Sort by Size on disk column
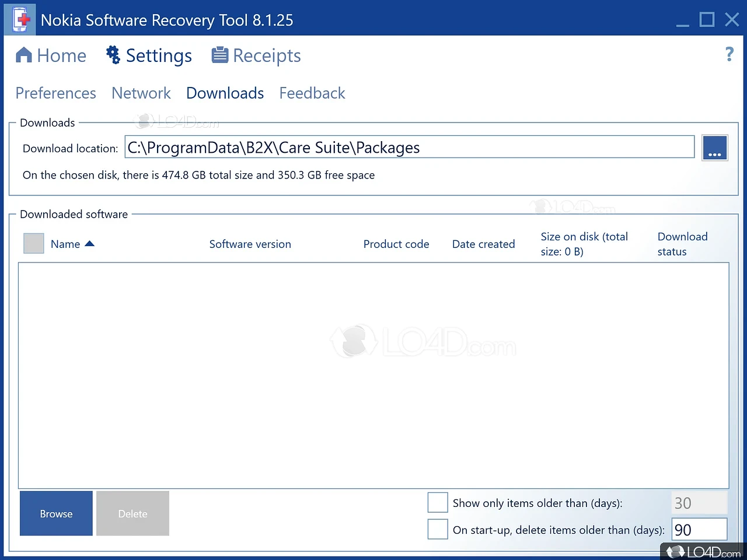 (x=584, y=244)
